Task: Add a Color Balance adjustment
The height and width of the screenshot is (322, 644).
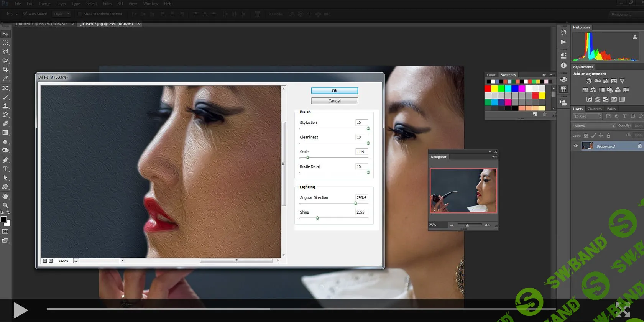Action: [593, 90]
